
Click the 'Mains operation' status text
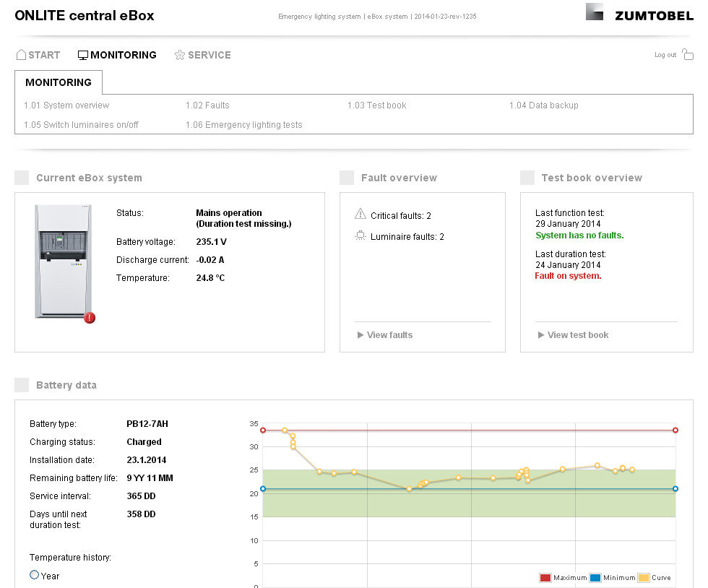click(x=229, y=212)
